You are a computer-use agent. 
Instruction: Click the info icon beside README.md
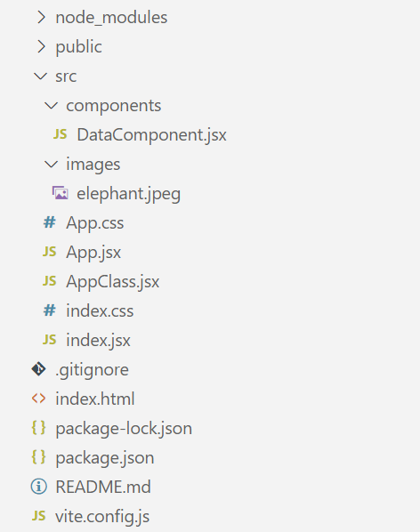click(38, 487)
